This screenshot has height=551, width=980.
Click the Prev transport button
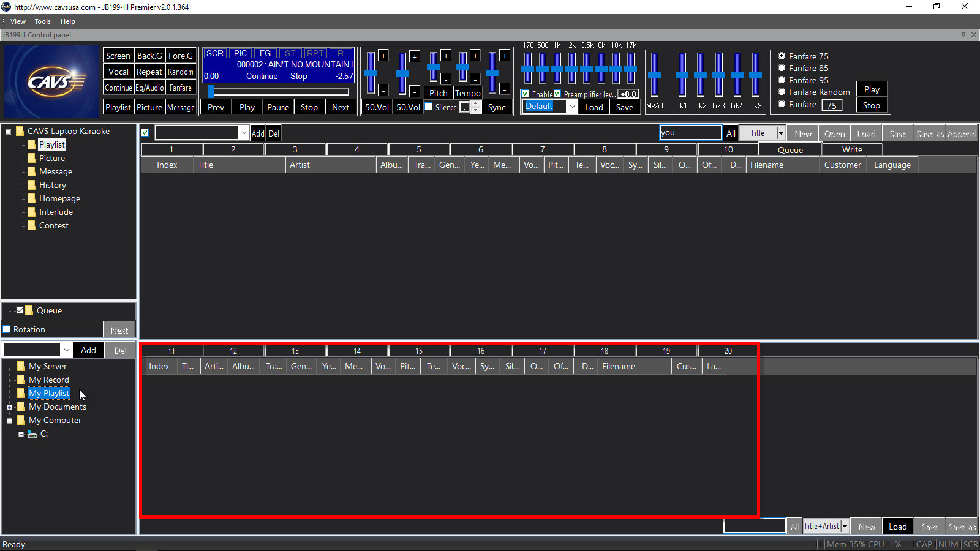[x=216, y=107]
